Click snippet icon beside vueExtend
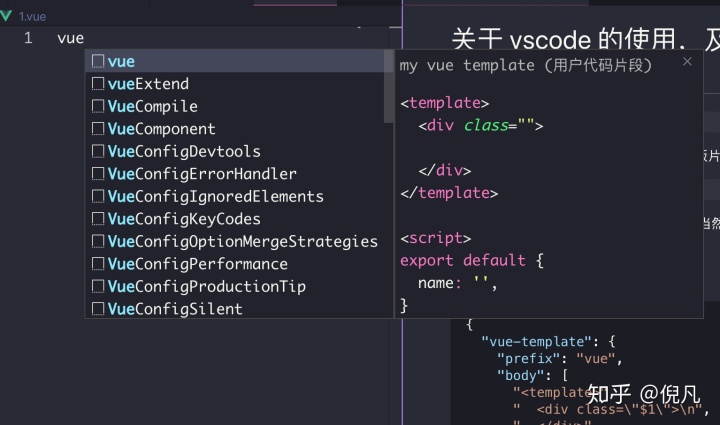Screen dimensions: 720x425 click(x=98, y=84)
